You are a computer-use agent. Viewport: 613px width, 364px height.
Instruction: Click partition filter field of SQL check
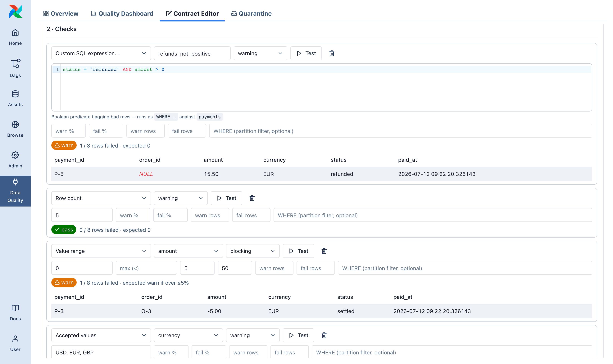coord(401,131)
